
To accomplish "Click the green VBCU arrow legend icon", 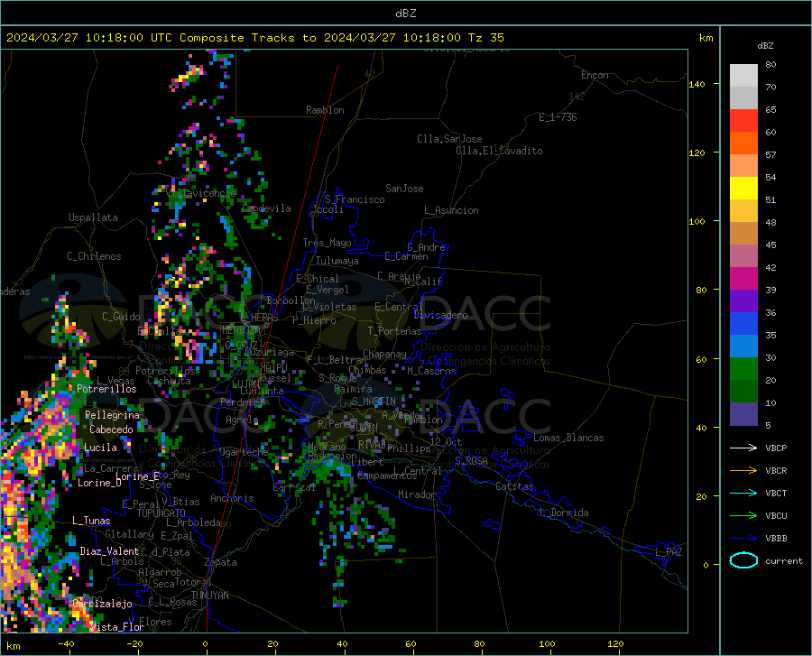I will click(x=743, y=516).
